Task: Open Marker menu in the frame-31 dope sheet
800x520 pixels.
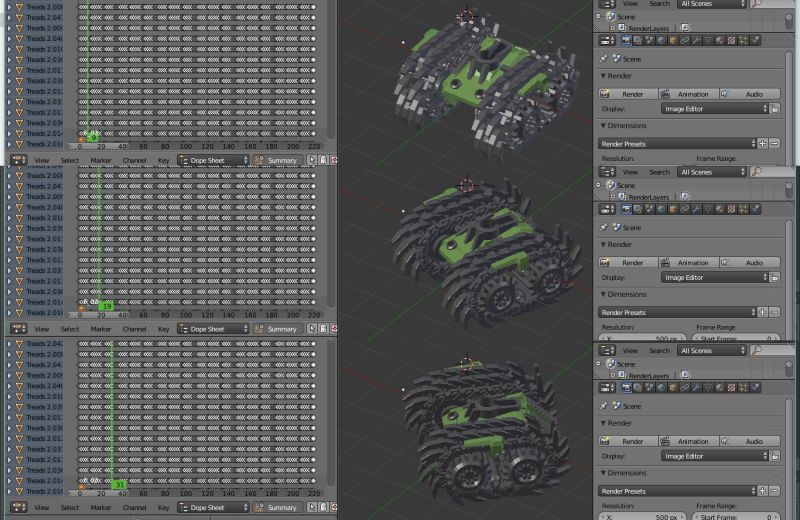Action: click(101, 507)
